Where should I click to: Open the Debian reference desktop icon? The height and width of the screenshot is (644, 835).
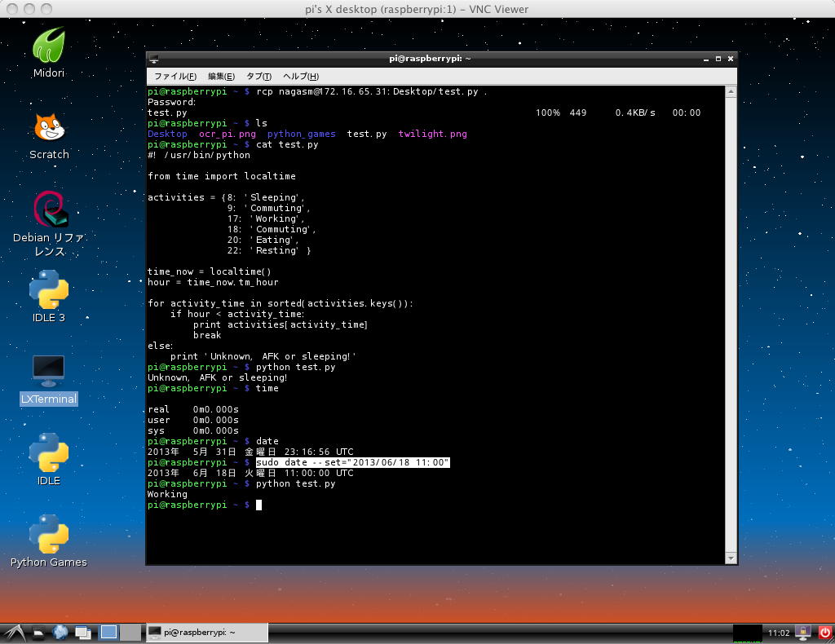[49, 210]
